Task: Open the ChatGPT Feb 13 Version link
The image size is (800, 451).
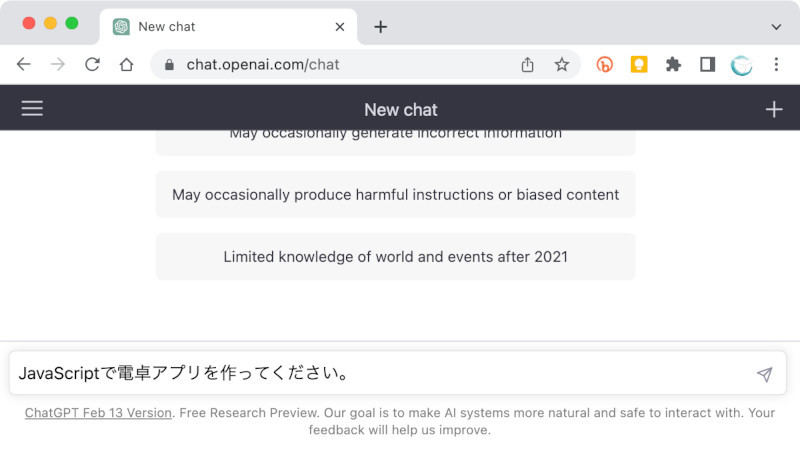Action: [x=98, y=412]
